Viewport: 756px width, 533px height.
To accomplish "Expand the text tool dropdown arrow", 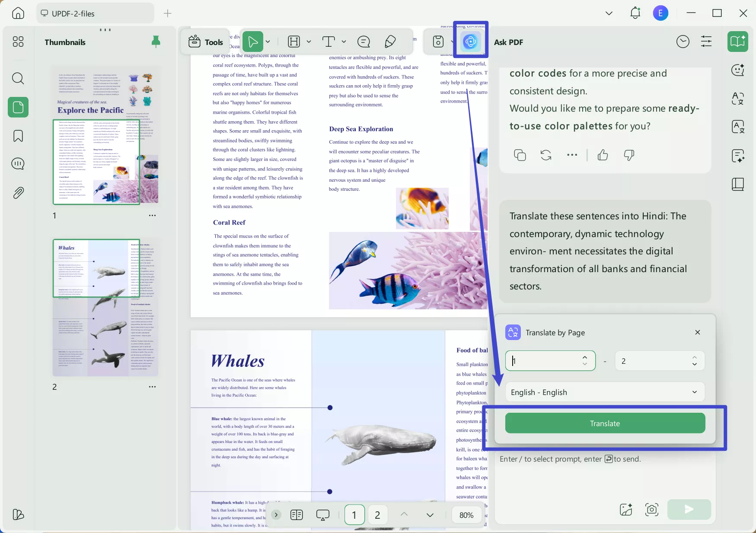I will tap(344, 42).
